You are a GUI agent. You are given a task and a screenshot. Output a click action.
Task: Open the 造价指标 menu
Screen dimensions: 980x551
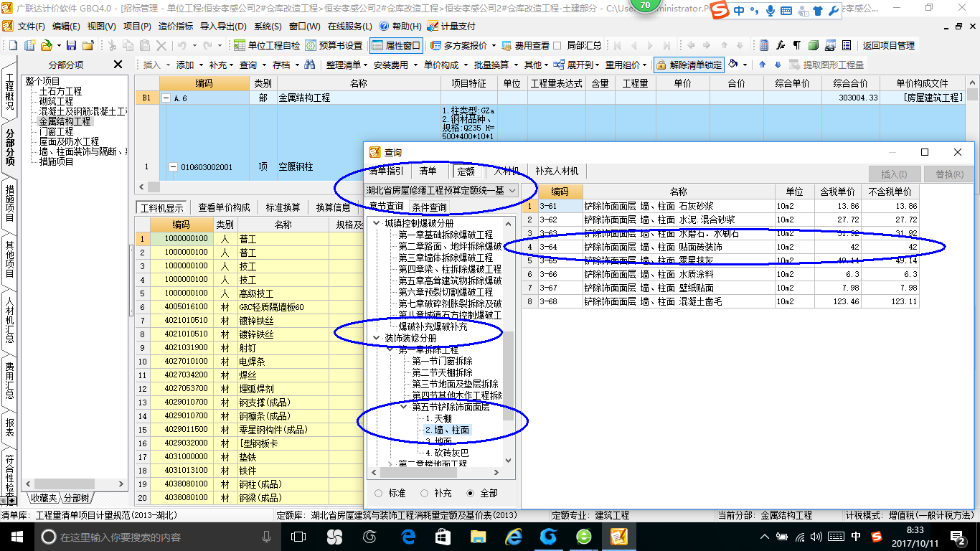(176, 26)
